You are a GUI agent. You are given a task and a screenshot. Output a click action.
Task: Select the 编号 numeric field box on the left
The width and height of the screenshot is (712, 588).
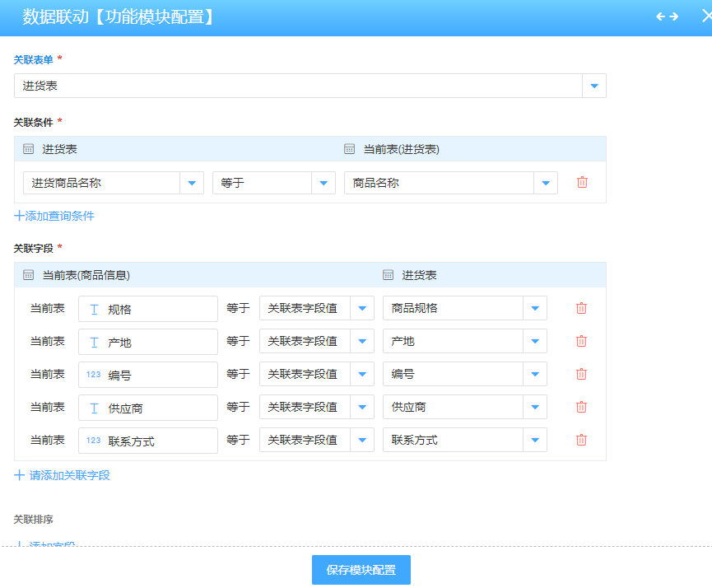(x=148, y=375)
